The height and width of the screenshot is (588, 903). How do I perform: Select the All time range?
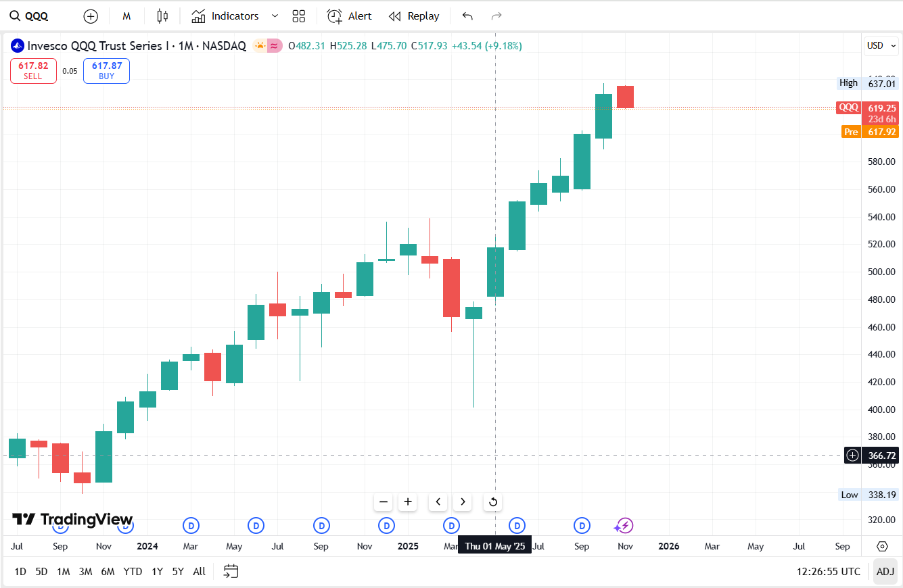pos(199,572)
